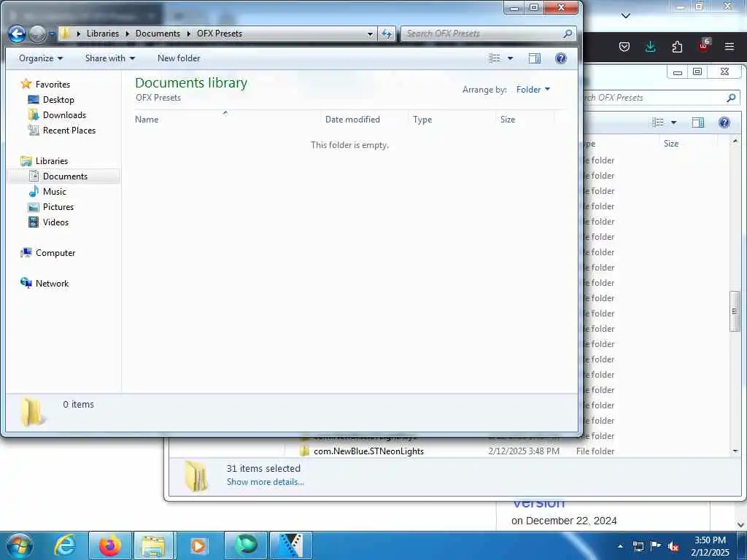Screen dimensions: 747x560
Task: Open the Windows Start menu
Action: click(x=19, y=545)
